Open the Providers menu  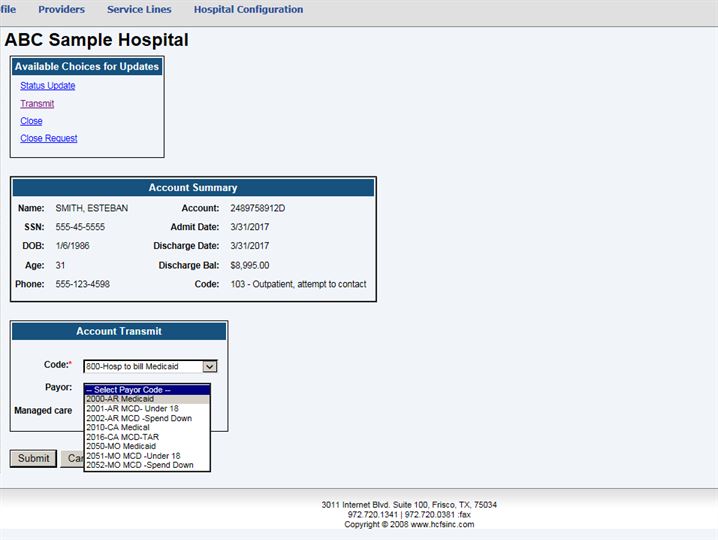(61, 10)
